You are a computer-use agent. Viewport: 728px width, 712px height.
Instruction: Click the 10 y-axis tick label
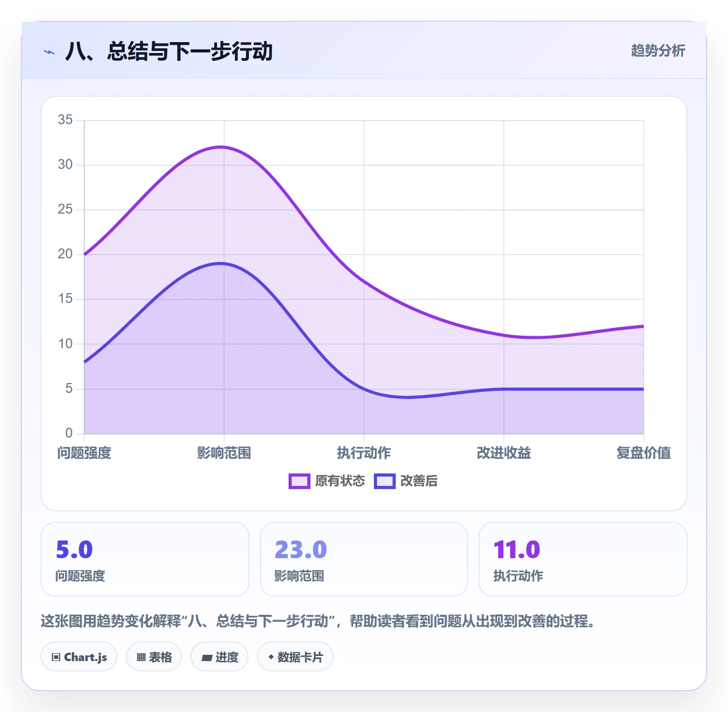point(65,344)
